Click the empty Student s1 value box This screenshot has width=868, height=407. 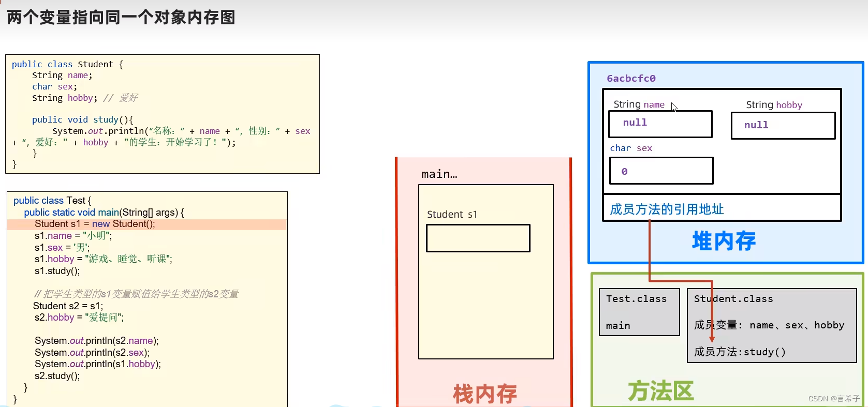[x=478, y=238]
